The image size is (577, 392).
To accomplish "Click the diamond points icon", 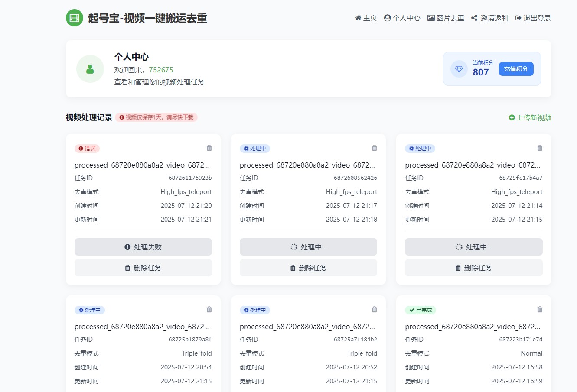I will (x=459, y=69).
